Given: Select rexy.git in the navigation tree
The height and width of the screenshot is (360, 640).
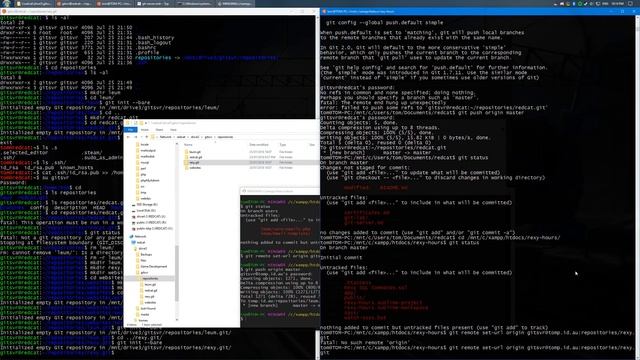Looking at the screenshot, I should tap(150, 297).
